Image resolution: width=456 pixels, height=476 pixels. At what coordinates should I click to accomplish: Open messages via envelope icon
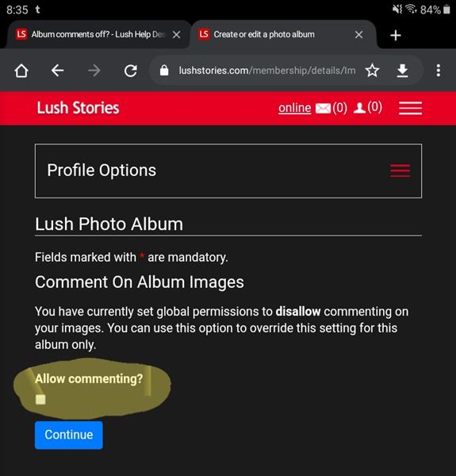coord(323,108)
